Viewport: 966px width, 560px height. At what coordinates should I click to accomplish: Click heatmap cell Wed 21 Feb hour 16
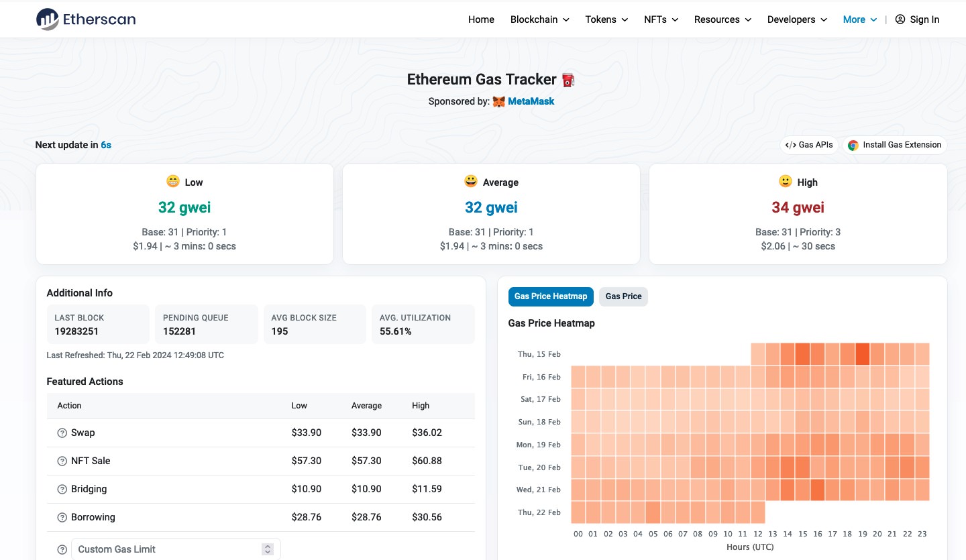817,490
